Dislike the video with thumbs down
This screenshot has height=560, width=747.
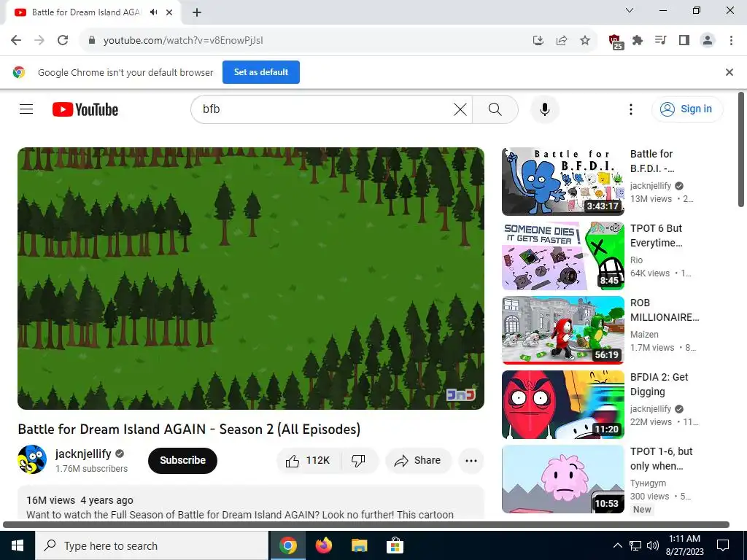coord(358,461)
